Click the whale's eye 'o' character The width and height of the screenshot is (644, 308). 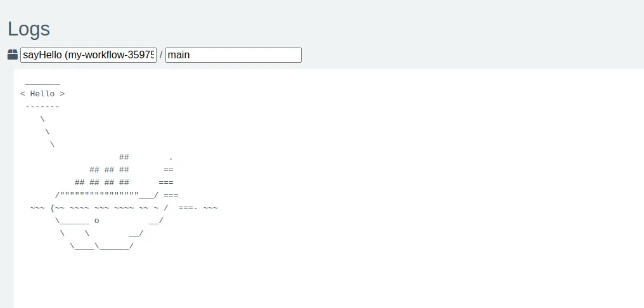click(x=96, y=221)
